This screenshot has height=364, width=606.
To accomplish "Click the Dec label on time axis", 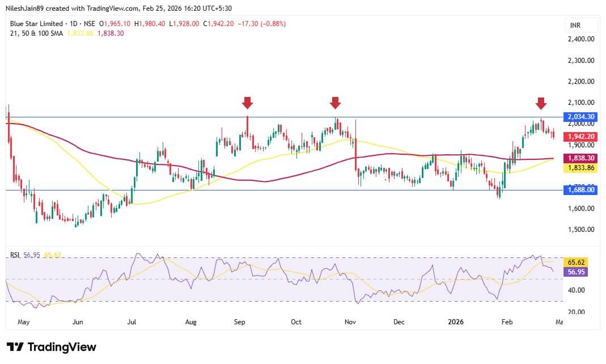I will coord(399,322).
